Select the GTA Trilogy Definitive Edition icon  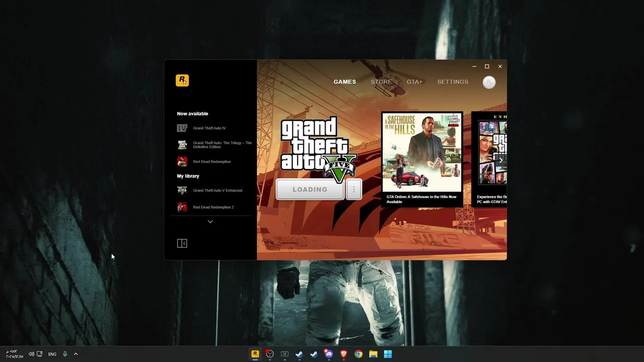182,145
